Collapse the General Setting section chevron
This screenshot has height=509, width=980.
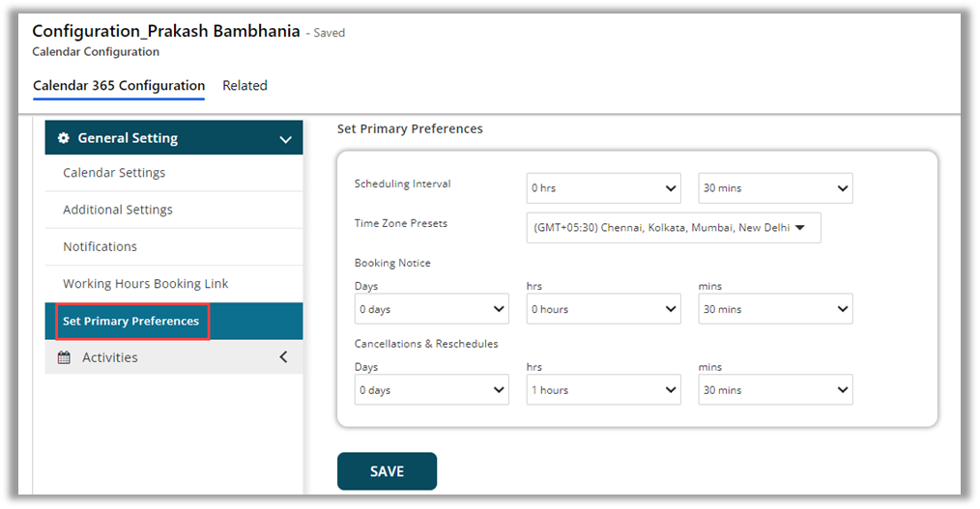pos(285,139)
